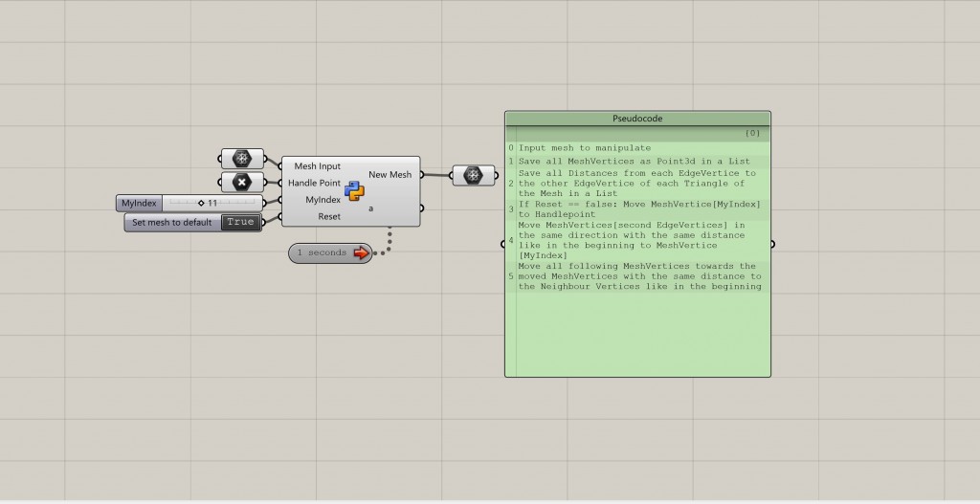This screenshot has height=504, width=980.
Task: Click the Handle Point input label
Action: (x=314, y=183)
